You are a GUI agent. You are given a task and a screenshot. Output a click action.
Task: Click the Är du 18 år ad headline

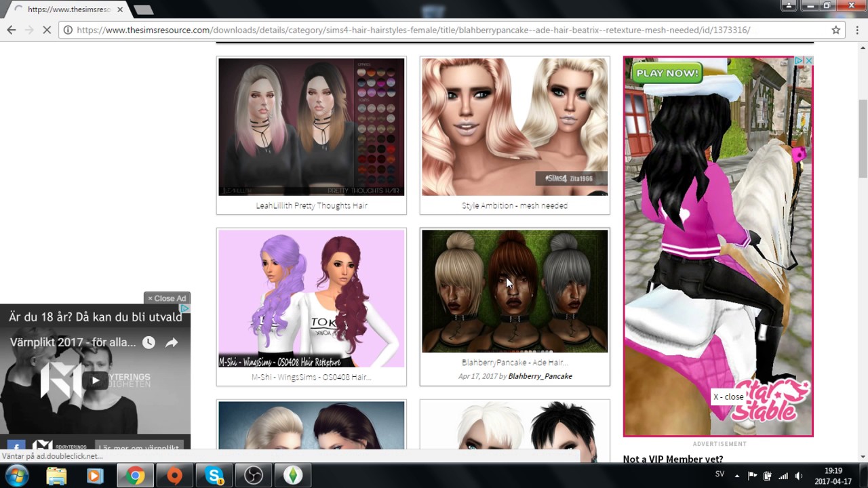(x=95, y=317)
